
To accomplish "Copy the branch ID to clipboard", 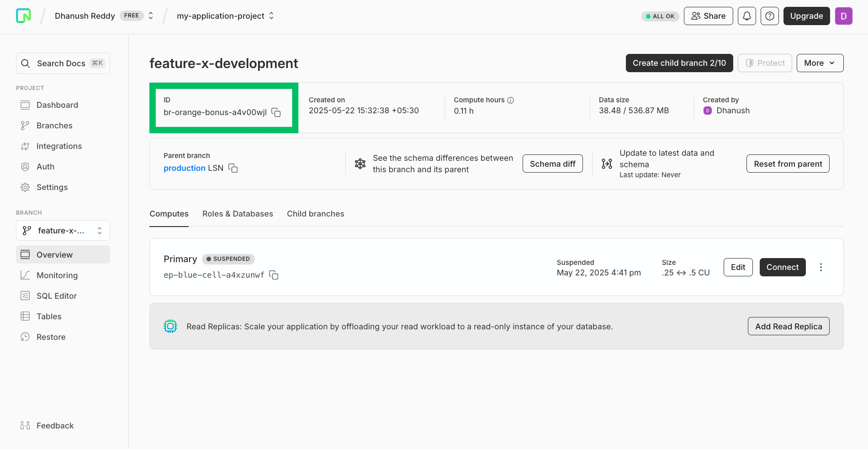I will (276, 112).
